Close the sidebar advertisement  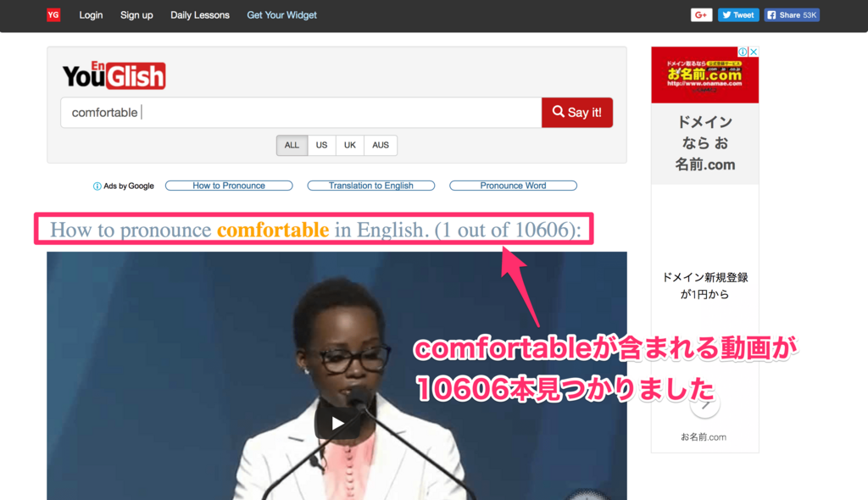pos(754,52)
